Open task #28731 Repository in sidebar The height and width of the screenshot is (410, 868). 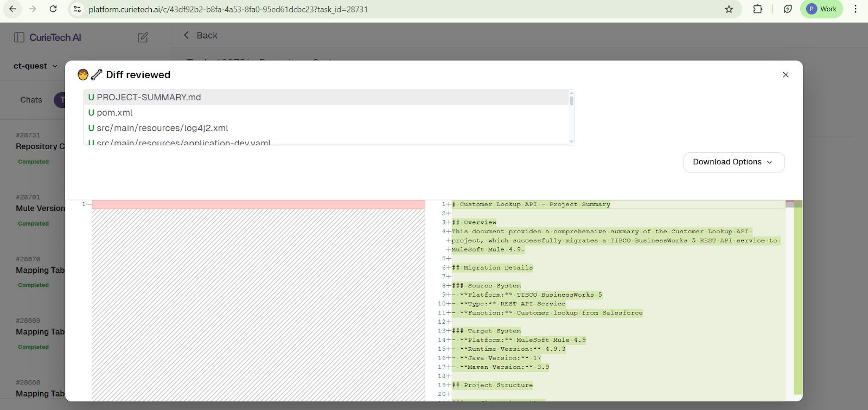click(40, 146)
